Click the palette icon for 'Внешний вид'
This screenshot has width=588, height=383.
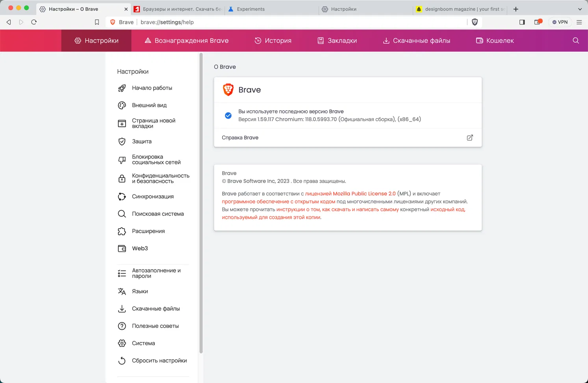[122, 105]
